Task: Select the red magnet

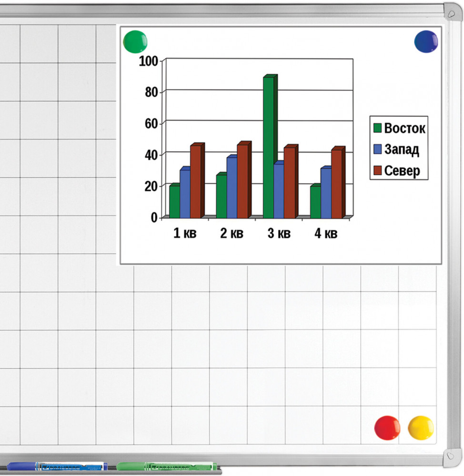Action: click(387, 427)
